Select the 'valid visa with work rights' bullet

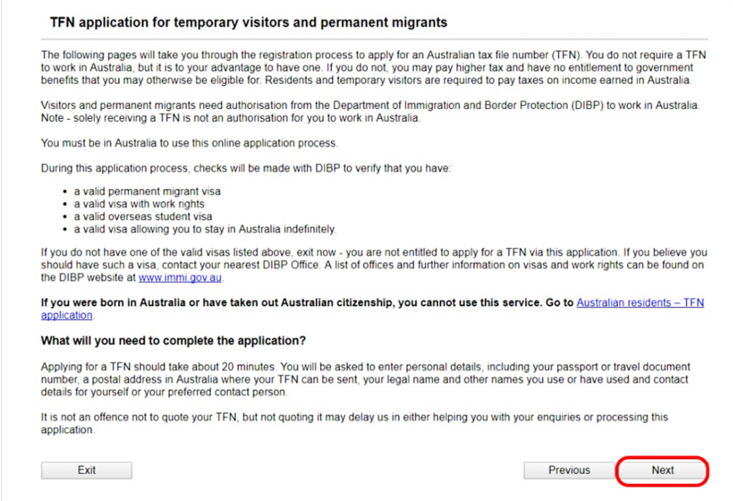click(139, 204)
